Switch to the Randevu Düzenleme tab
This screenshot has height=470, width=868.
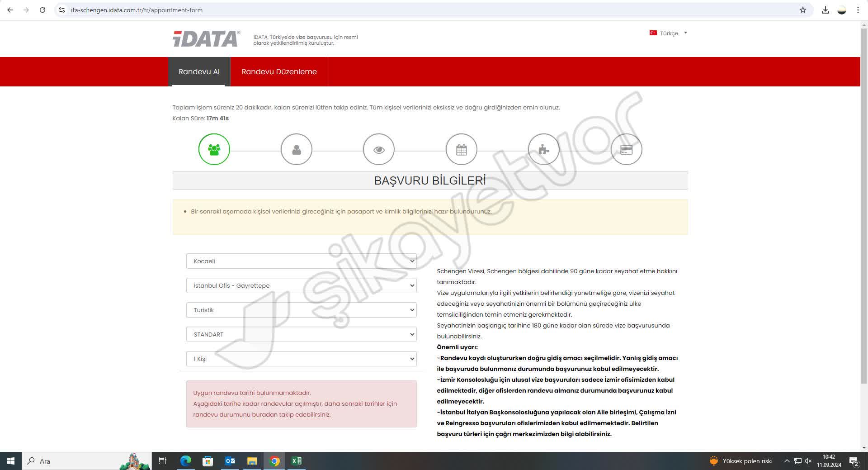279,71
